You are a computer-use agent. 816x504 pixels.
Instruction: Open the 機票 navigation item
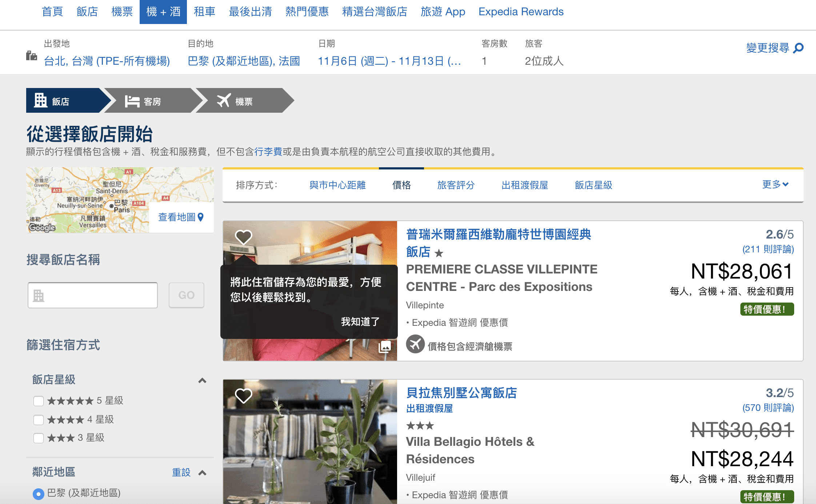122,12
